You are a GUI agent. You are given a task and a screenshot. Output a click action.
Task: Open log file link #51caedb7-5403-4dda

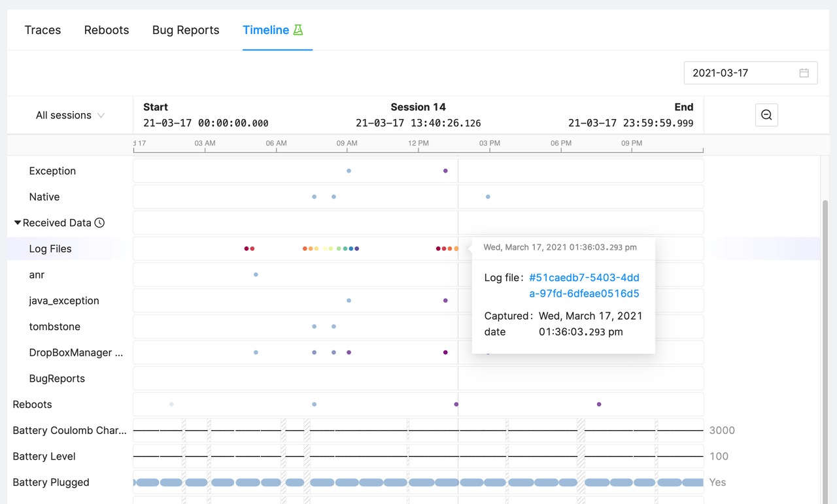click(584, 286)
